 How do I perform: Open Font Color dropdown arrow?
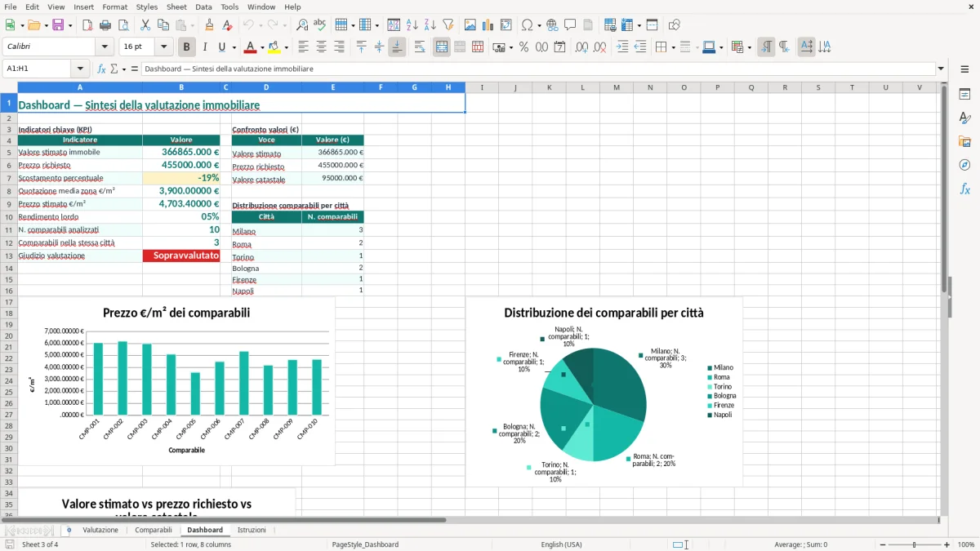(x=262, y=47)
